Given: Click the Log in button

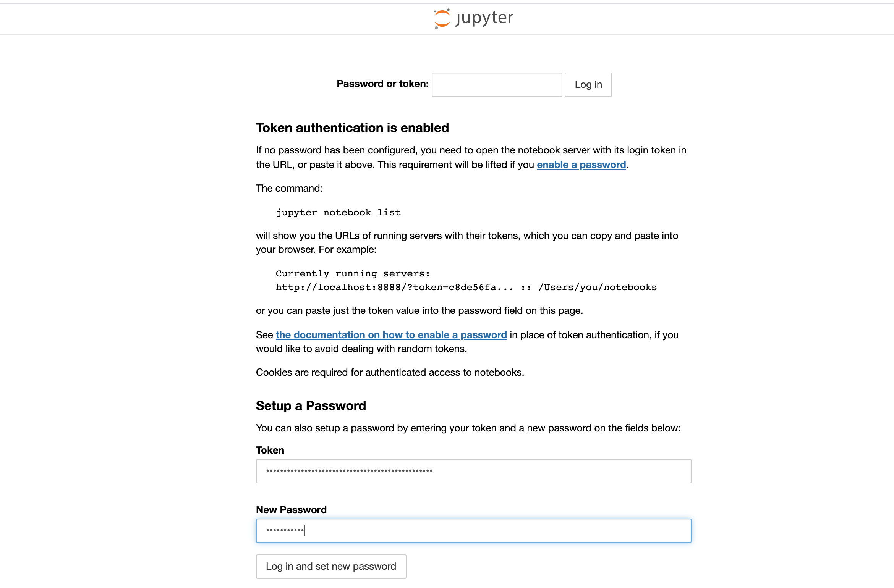Looking at the screenshot, I should [x=588, y=84].
